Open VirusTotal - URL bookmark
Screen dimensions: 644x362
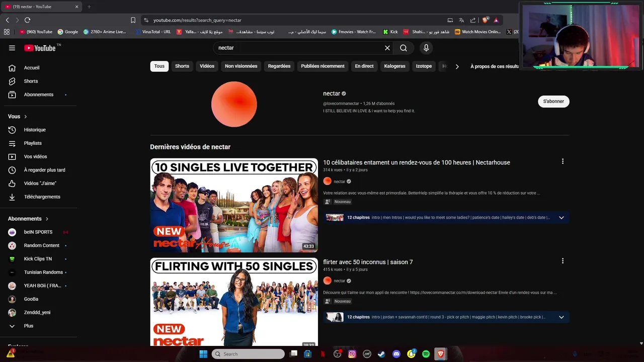pos(153,32)
